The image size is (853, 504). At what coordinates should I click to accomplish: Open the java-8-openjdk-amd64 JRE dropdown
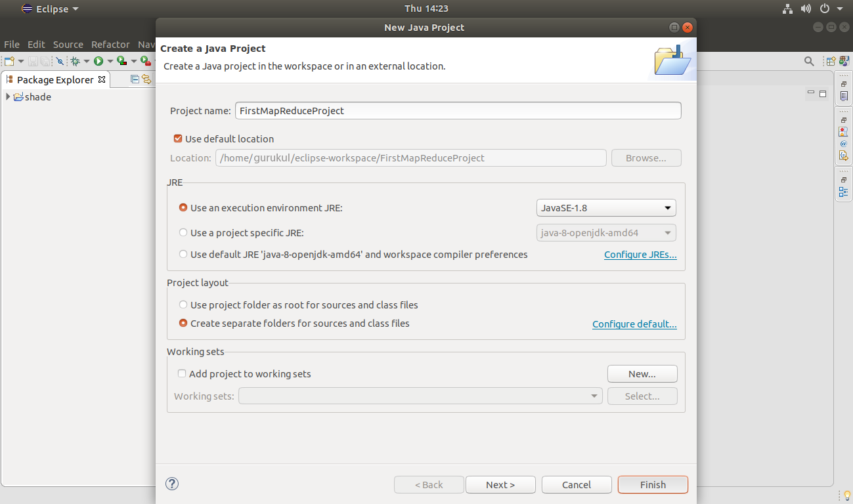point(606,232)
